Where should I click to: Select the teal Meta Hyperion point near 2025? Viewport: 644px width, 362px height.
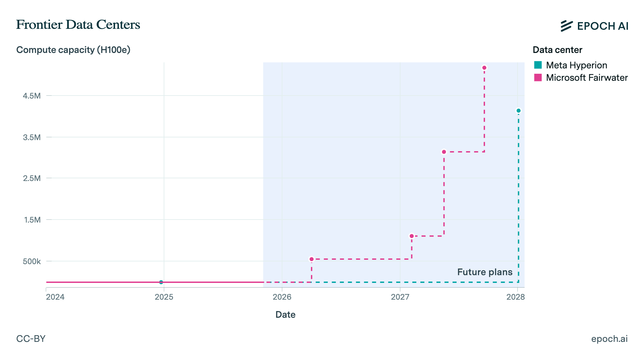click(161, 282)
